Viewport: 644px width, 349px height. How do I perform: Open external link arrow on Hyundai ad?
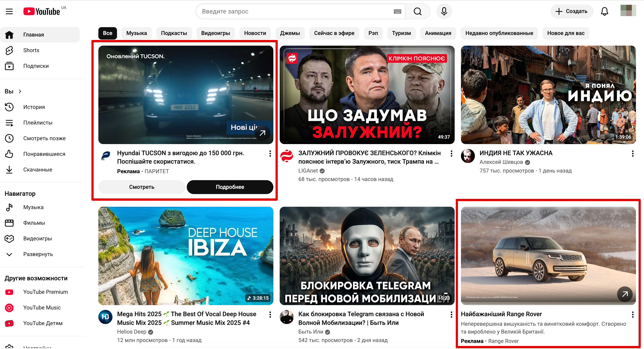[x=262, y=133]
